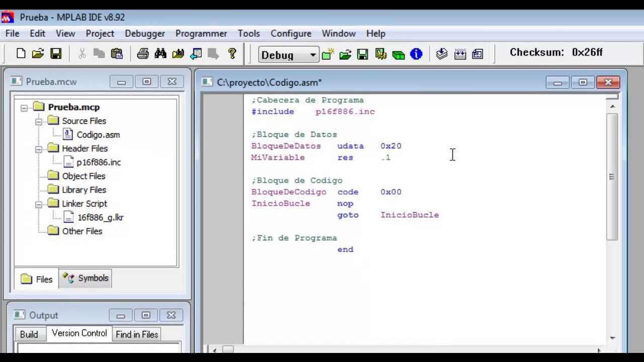Click the Open File folder icon

(38, 53)
